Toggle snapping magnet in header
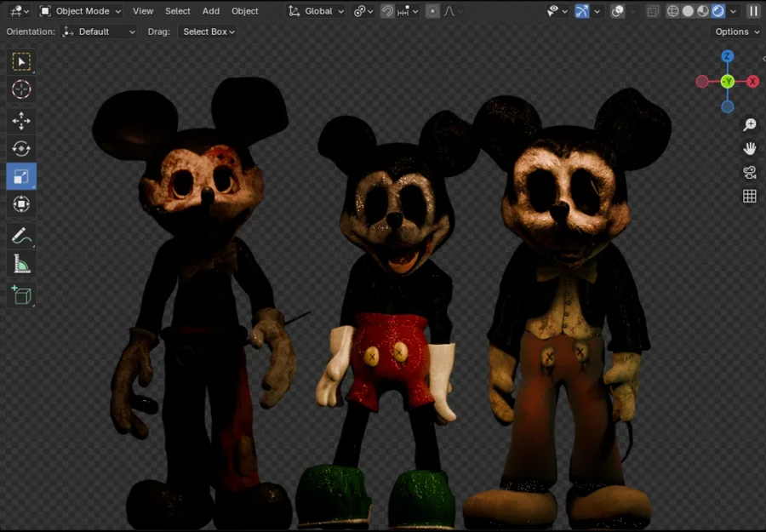766x532 pixels. click(387, 11)
